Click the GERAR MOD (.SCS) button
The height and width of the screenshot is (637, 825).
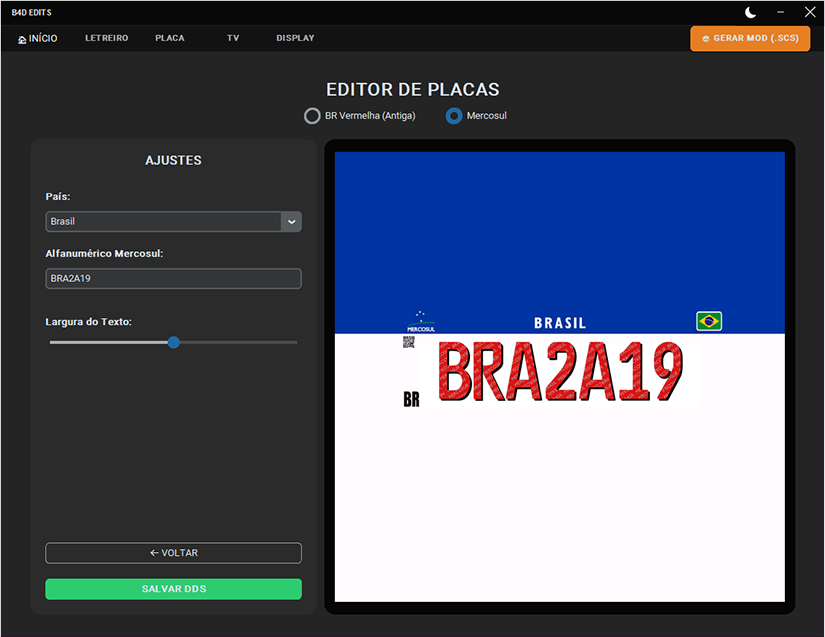coord(750,38)
